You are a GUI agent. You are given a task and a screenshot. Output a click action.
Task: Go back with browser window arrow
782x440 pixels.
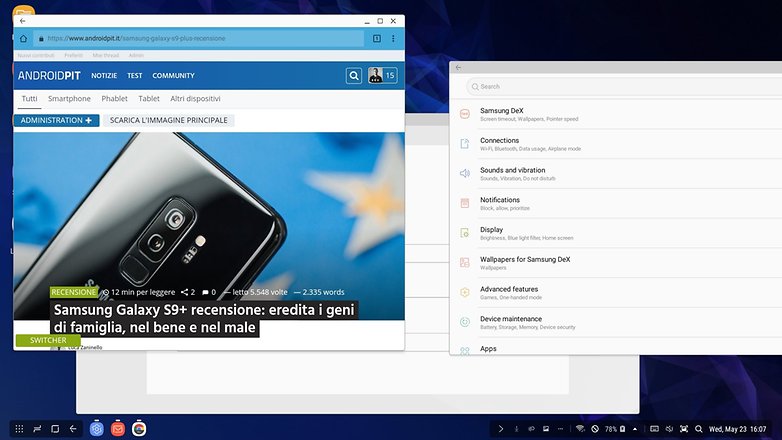coord(22,21)
